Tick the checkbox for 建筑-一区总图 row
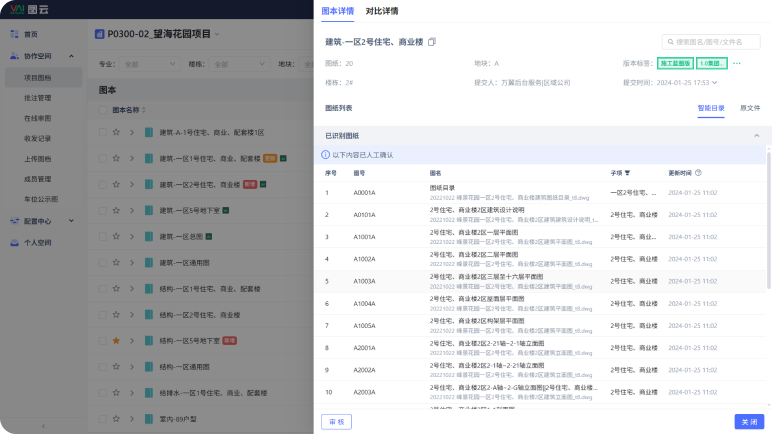Viewport: 772px width, 434px height. (x=100, y=237)
